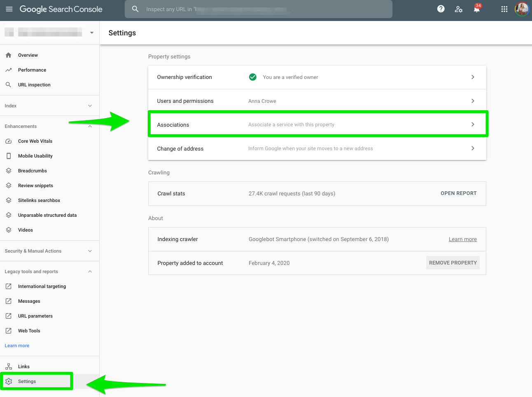The height and width of the screenshot is (397, 532).
Task: Open International targeting legacy tool
Action: click(42, 286)
